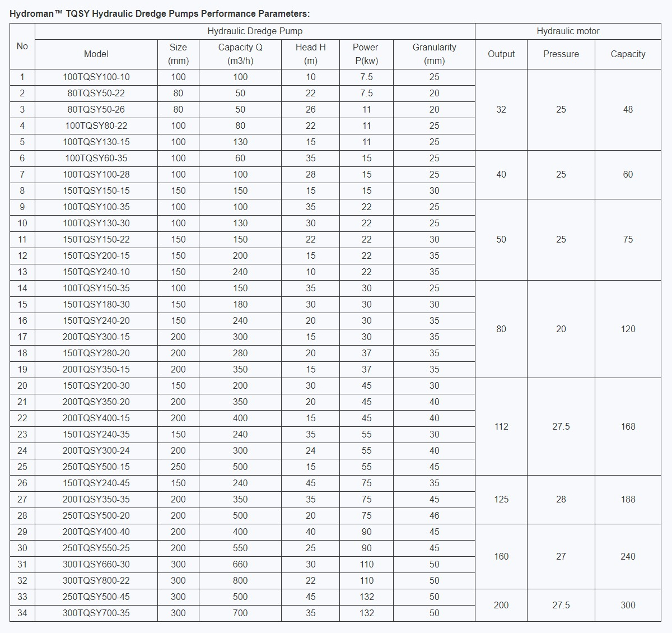The height and width of the screenshot is (633, 672).
Task: Click capacity Q value '800'
Action: [240, 581]
